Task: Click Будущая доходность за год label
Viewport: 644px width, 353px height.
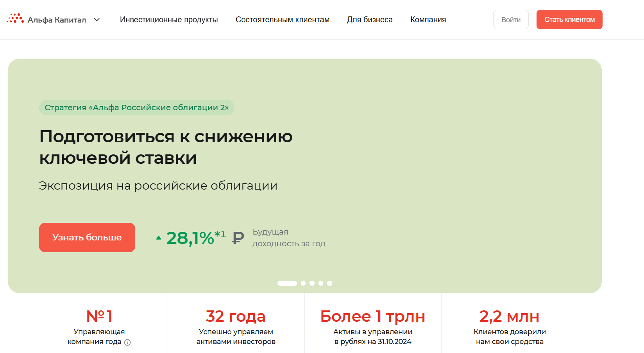Action: coord(289,238)
